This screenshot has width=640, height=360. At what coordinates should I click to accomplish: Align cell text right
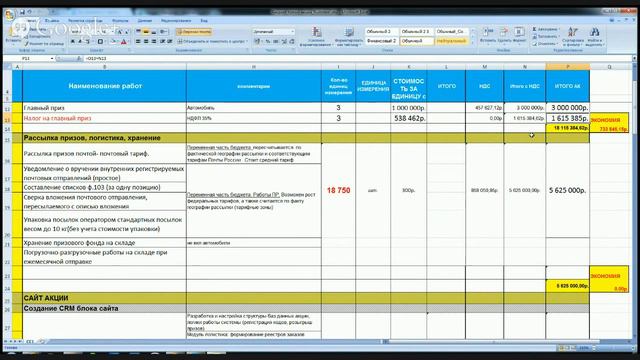pos(153,41)
